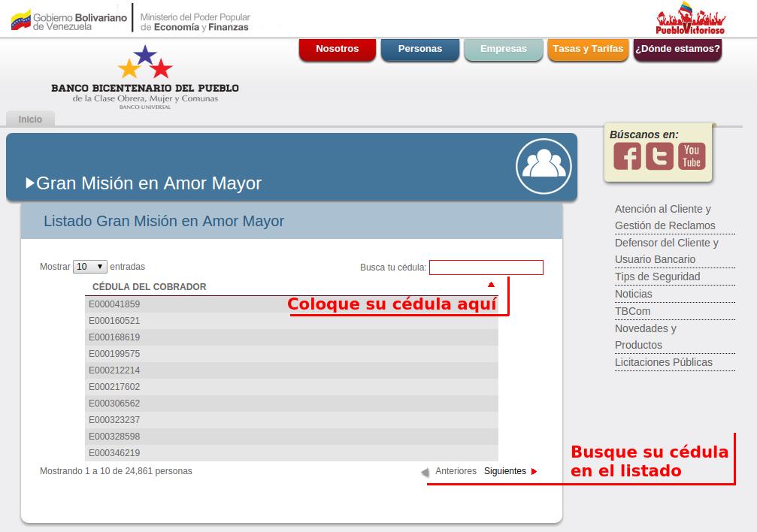Open Defensor del Cliente y Usuario Bancario
The width and height of the screenshot is (757, 532).
click(x=666, y=251)
